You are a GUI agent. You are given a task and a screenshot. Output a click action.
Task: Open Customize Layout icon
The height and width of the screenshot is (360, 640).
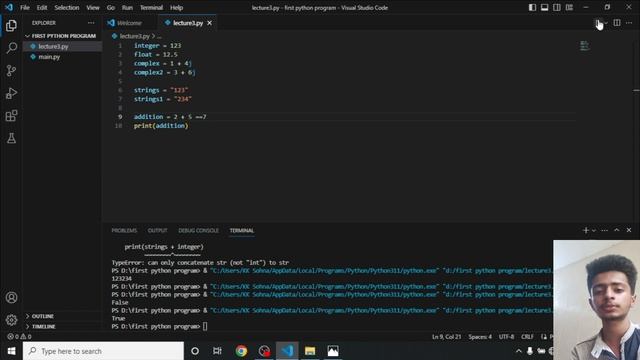[569, 7]
